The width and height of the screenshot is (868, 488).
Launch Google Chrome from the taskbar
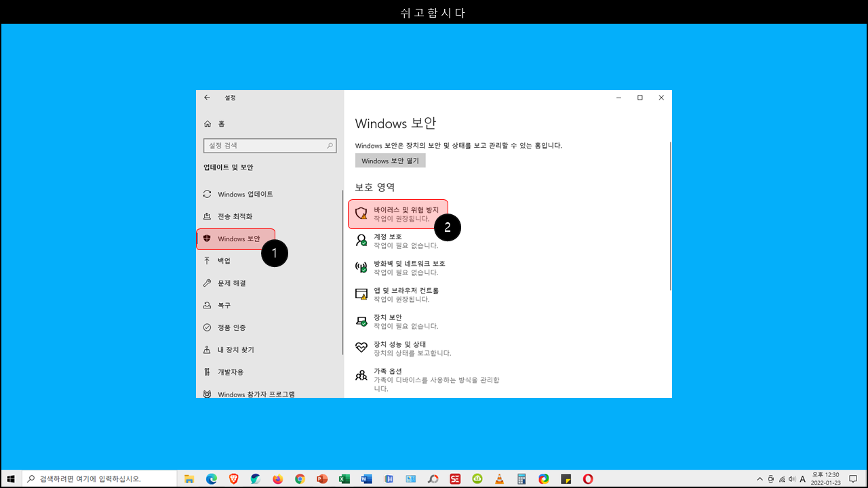click(x=300, y=479)
